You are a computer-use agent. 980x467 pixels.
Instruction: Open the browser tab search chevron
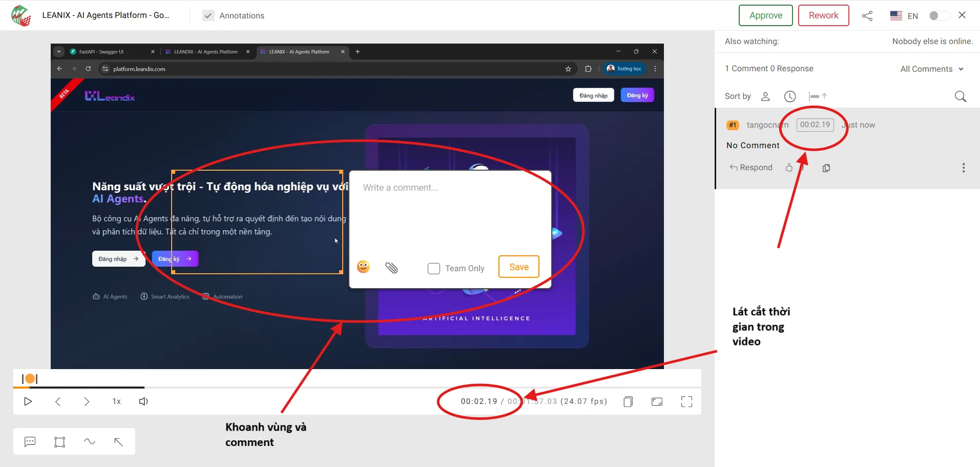pos(59,52)
